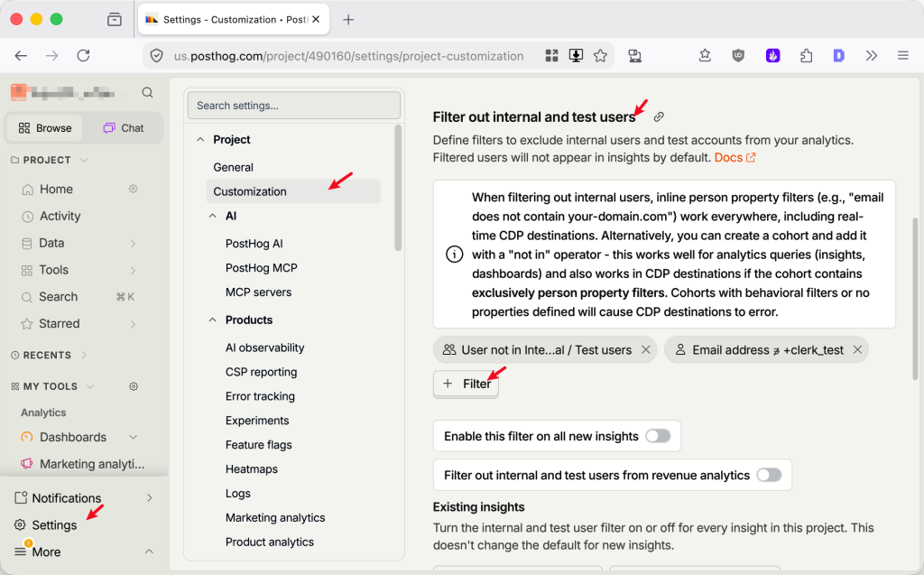Image resolution: width=924 pixels, height=575 pixels.
Task: Open the tab overview icon in title bar
Action: [115, 20]
